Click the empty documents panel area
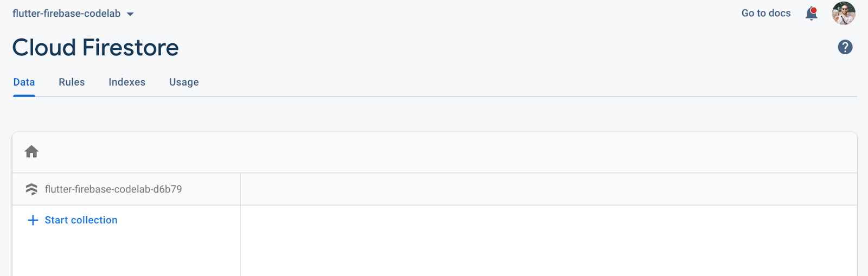The height and width of the screenshot is (276, 868). click(548, 241)
